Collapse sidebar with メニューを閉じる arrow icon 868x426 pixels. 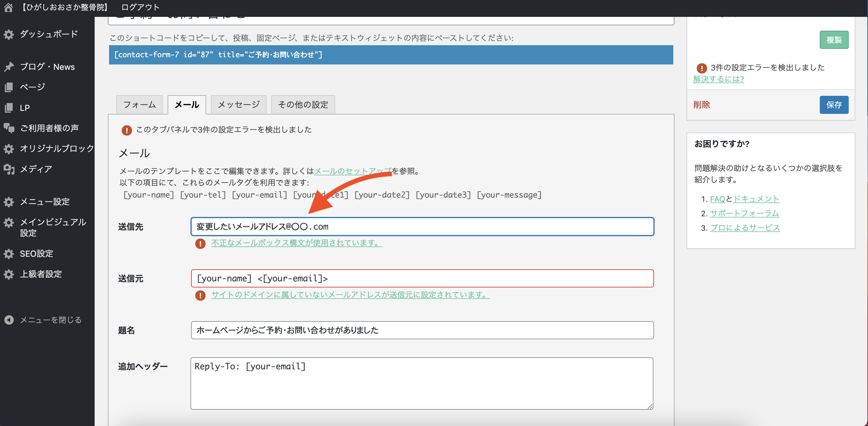coord(9,320)
